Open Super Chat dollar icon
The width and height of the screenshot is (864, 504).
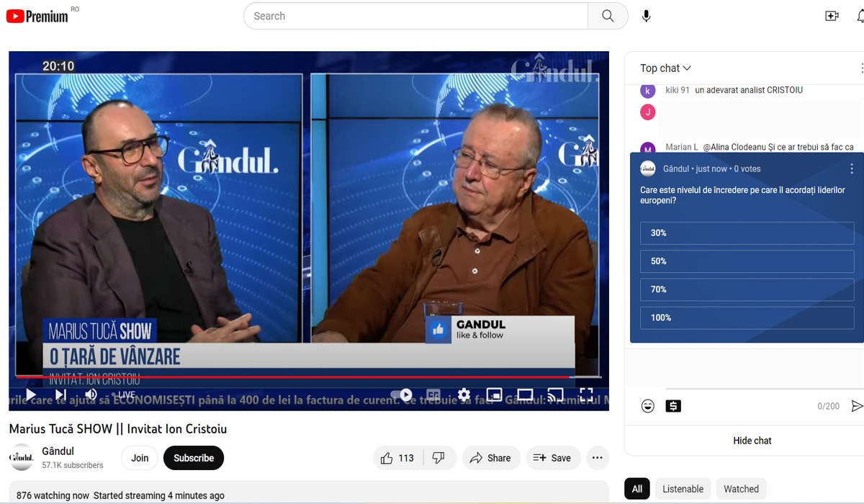(673, 406)
